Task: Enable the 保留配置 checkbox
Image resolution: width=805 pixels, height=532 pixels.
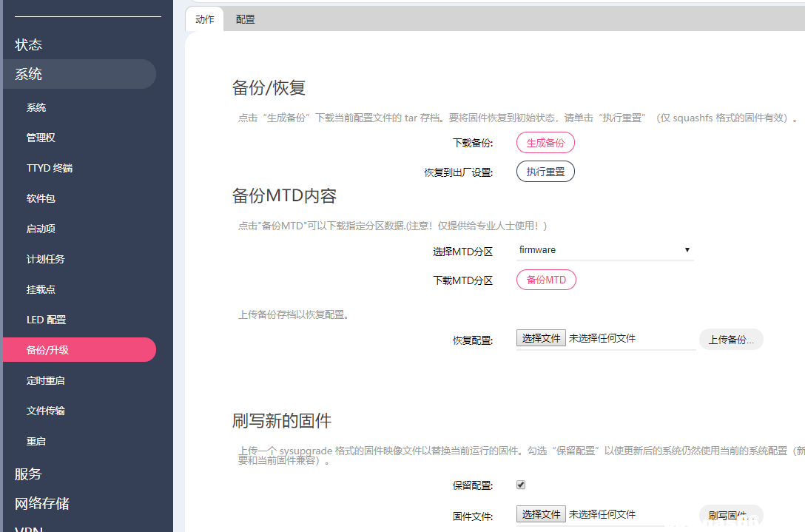Action: [x=520, y=485]
